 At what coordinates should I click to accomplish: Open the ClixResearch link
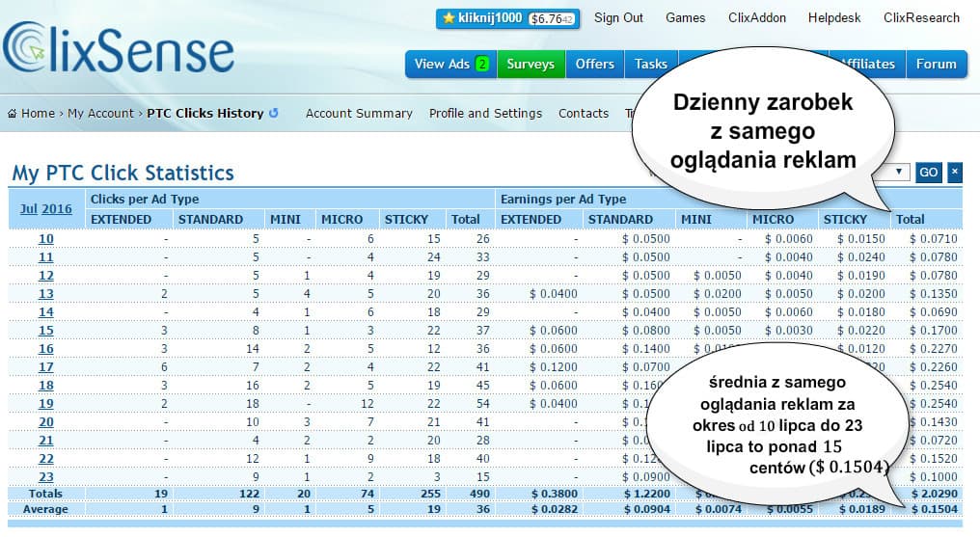[921, 18]
